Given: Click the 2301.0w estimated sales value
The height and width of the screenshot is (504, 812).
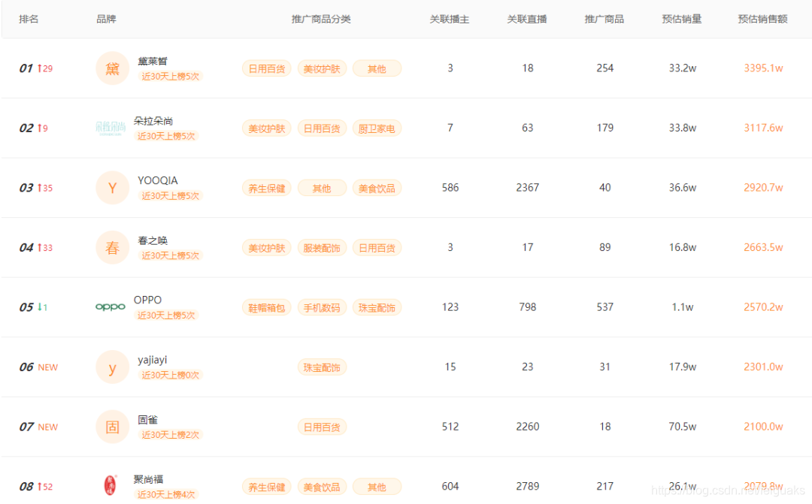Looking at the screenshot, I should click(763, 367).
